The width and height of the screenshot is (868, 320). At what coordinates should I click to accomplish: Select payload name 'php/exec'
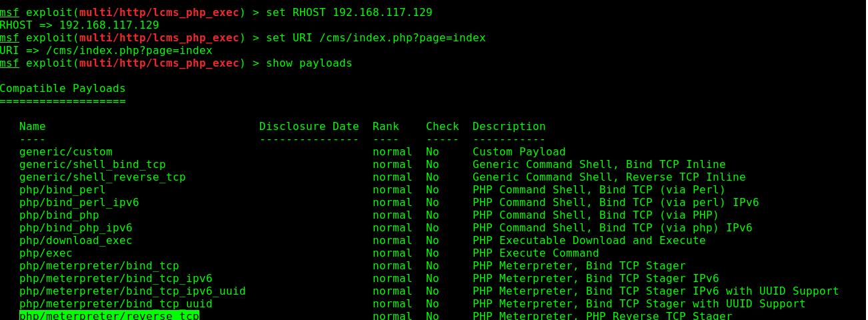(x=46, y=253)
